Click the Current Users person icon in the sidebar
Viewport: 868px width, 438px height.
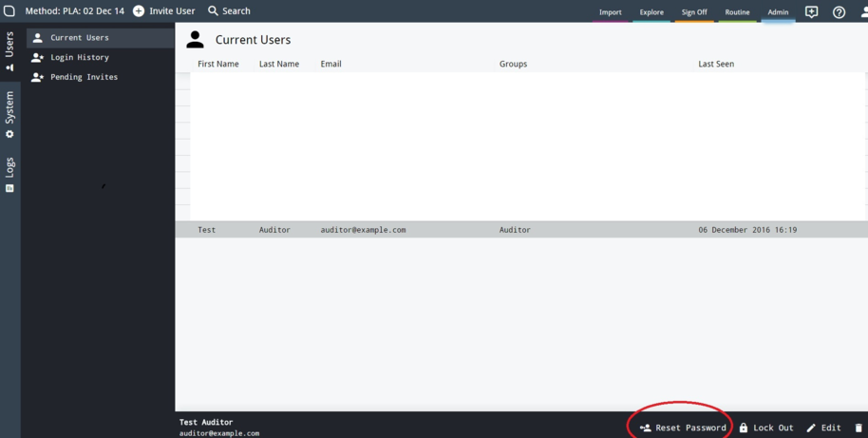click(x=37, y=38)
